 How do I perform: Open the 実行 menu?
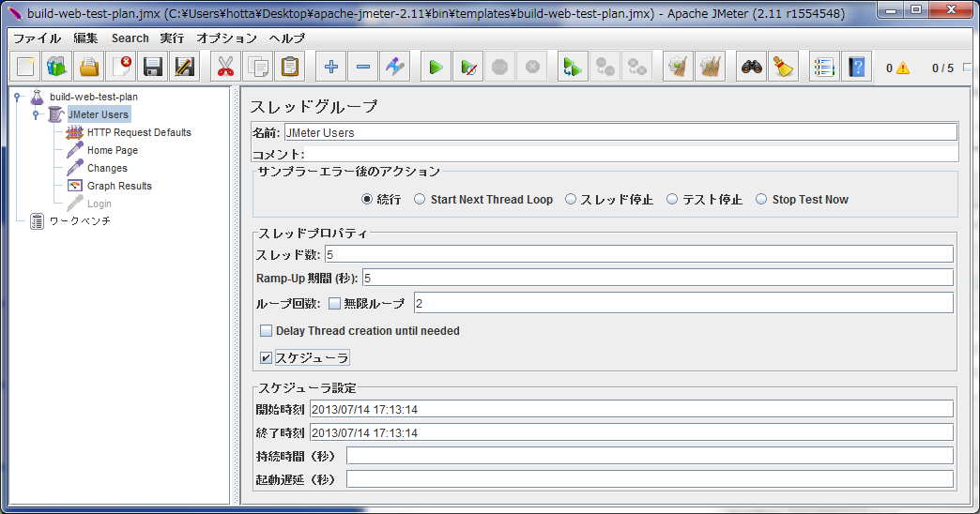click(x=172, y=38)
